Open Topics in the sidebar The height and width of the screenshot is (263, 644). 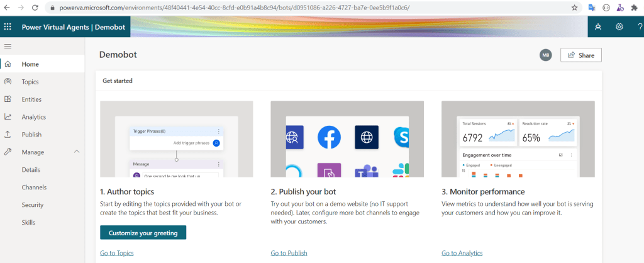30,82
